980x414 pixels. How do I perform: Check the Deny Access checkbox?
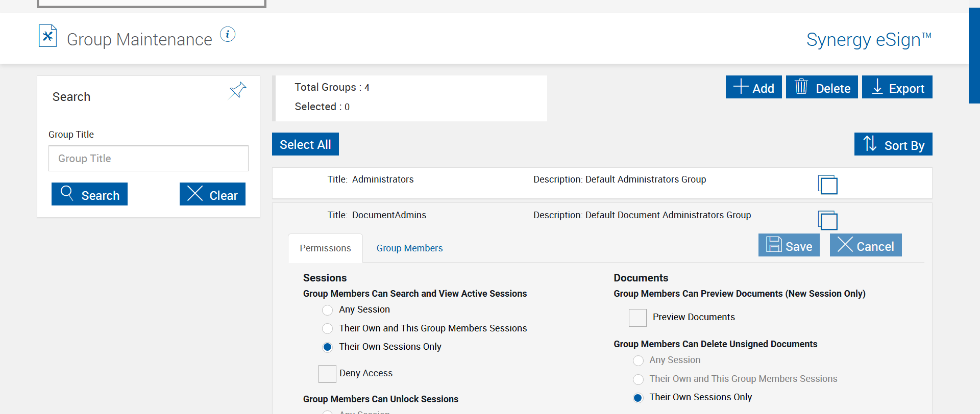[x=327, y=374]
